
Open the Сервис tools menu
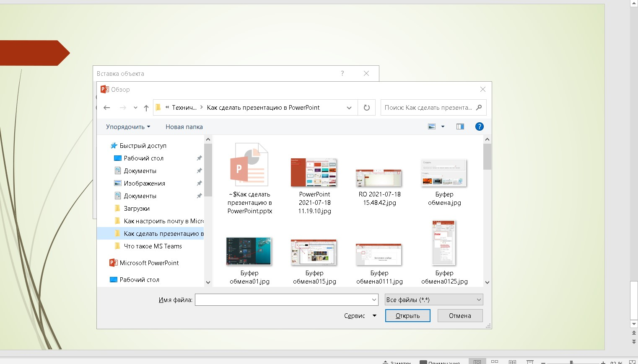pyautogui.click(x=360, y=316)
